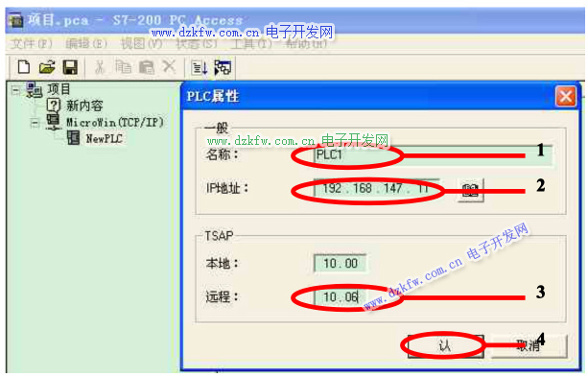Collapse the MicroWin(TCP/IP) tree node

coord(35,123)
